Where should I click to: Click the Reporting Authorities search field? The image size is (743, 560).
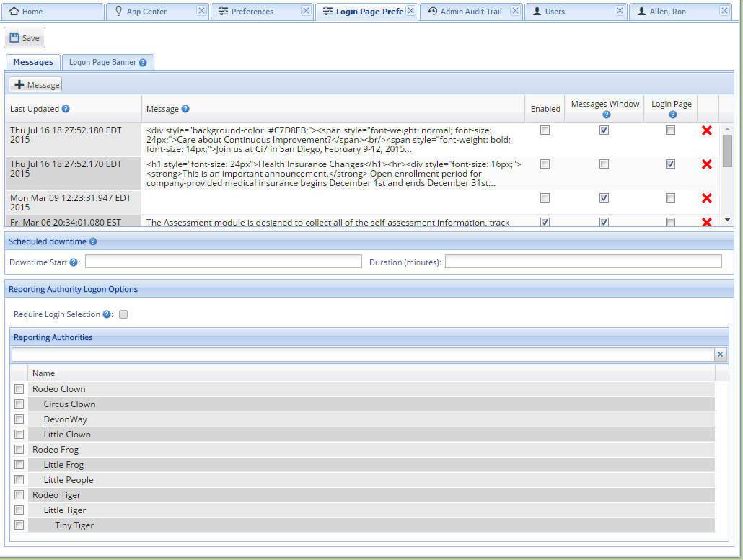pos(363,355)
